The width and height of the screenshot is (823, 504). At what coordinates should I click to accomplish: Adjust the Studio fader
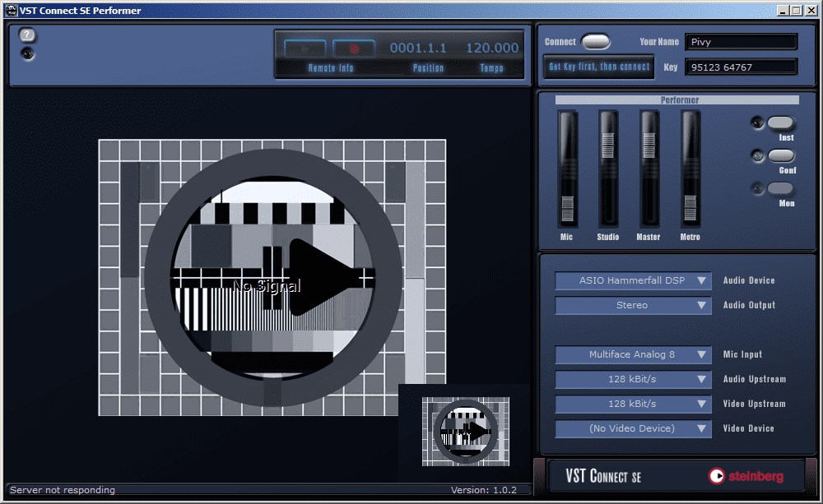(608, 146)
